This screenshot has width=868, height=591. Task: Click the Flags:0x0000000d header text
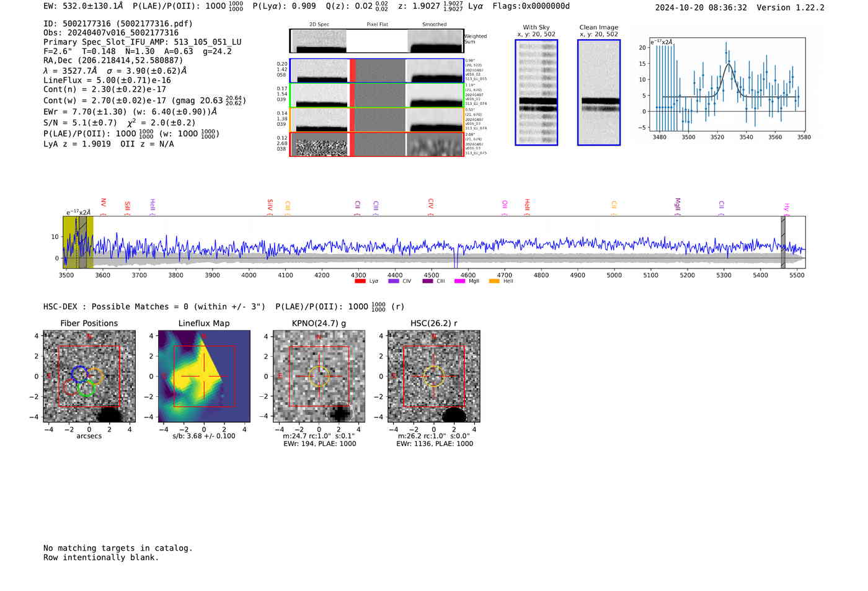[531, 6]
